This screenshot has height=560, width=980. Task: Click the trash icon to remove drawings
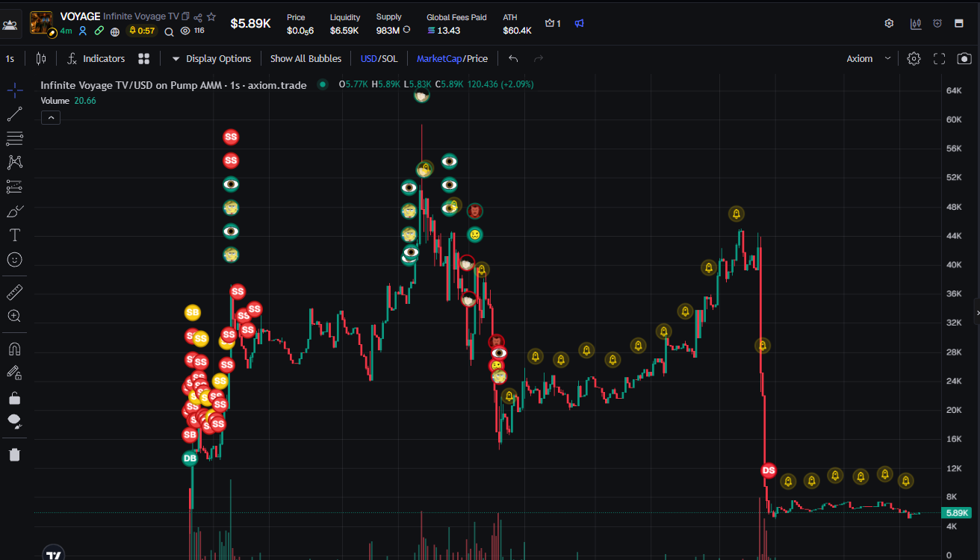[x=14, y=454]
